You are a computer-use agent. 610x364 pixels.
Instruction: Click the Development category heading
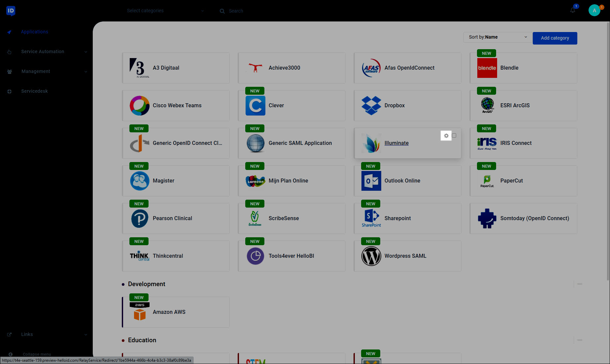pyautogui.click(x=147, y=284)
